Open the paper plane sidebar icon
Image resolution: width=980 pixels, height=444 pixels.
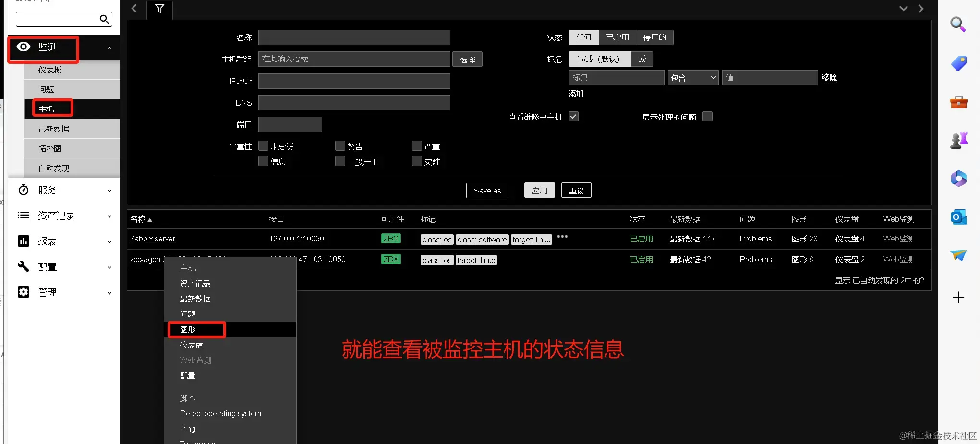point(958,255)
